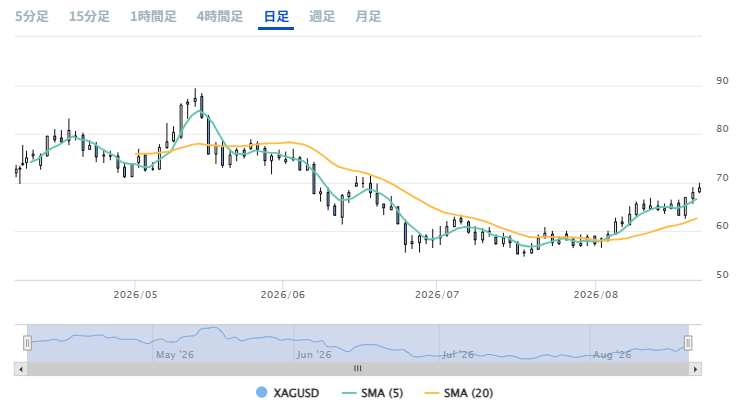Select the active 日足 tab
Viewport: 740px width, 408px height.
pyautogui.click(x=276, y=17)
